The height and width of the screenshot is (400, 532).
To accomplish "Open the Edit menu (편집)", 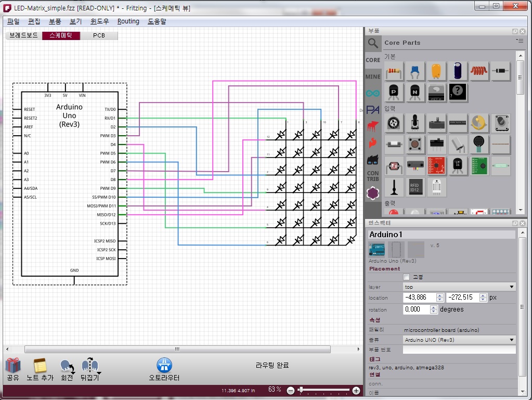I will (x=34, y=21).
